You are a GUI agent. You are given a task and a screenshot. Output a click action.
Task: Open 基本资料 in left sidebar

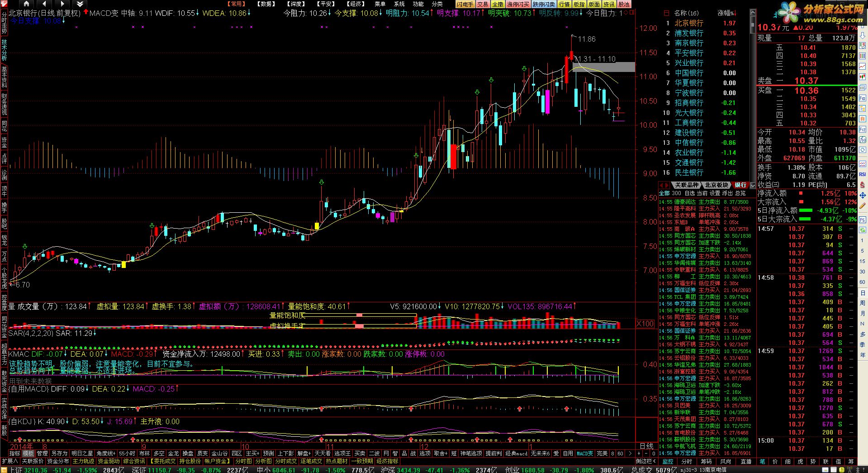point(4,77)
